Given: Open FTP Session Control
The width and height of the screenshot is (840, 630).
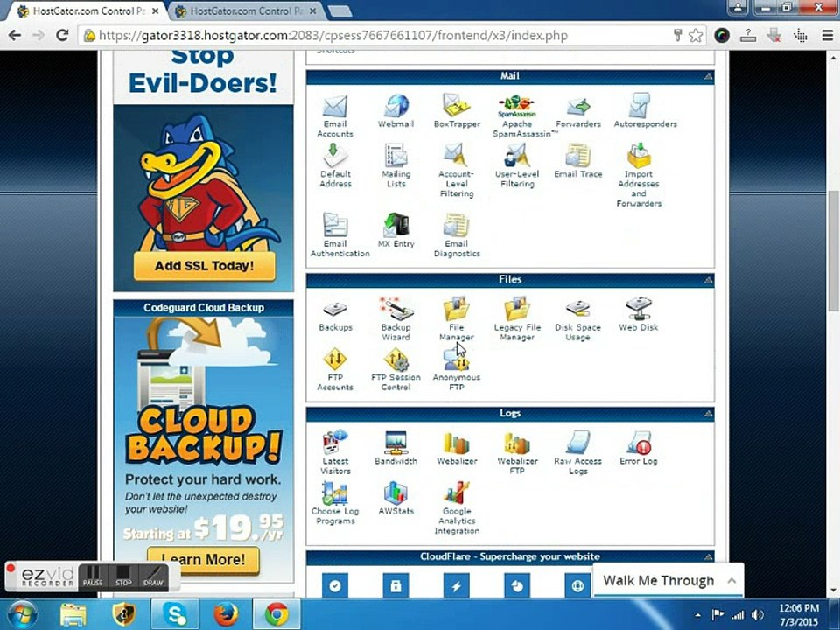Looking at the screenshot, I should pos(395,369).
